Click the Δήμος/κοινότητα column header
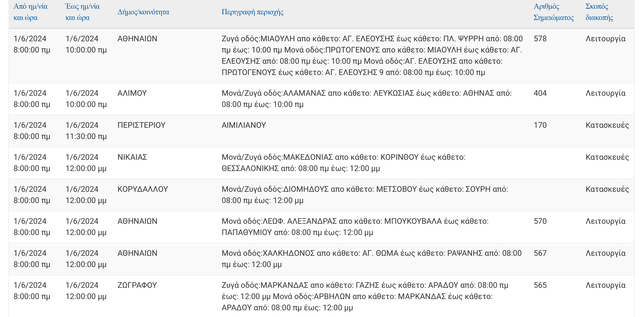This screenshot has height=317, width=644. coord(143,12)
